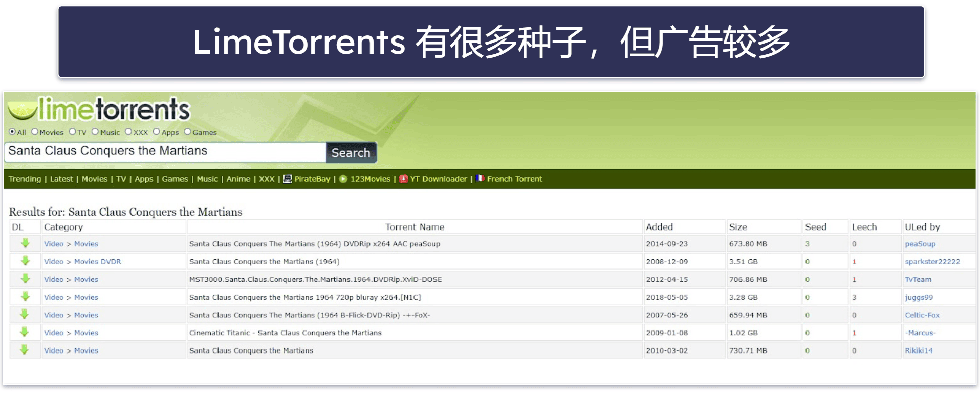980x393 pixels.
Task: Open the B-Flick-DVD-Rip torrent title
Action: coord(310,315)
